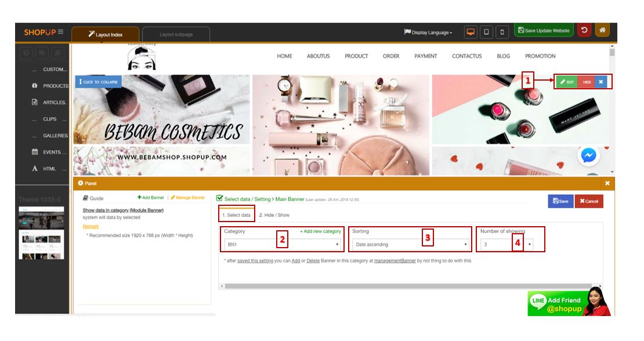Go to home via house icon
Screen dimensions: 644x341
(603, 30)
